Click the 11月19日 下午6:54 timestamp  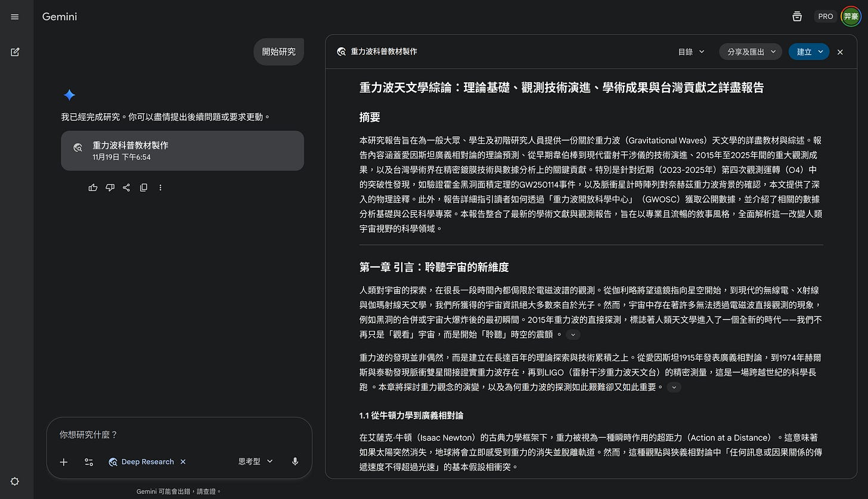pos(122,157)
